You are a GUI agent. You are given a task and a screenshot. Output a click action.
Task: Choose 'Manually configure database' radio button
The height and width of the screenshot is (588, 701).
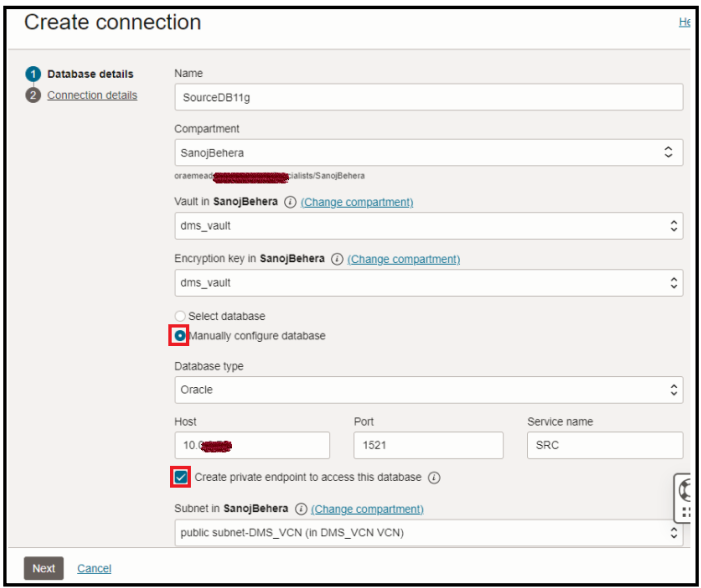coord(180,336)
